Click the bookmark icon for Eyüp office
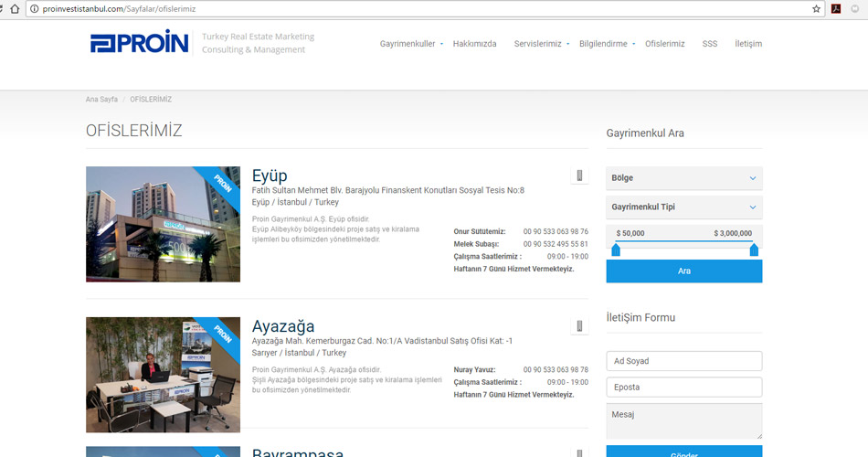 (x=579, y=175)
